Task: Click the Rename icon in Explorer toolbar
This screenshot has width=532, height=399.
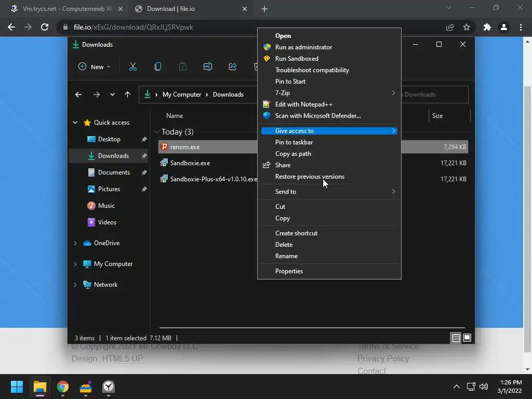Action: point(208,66)
